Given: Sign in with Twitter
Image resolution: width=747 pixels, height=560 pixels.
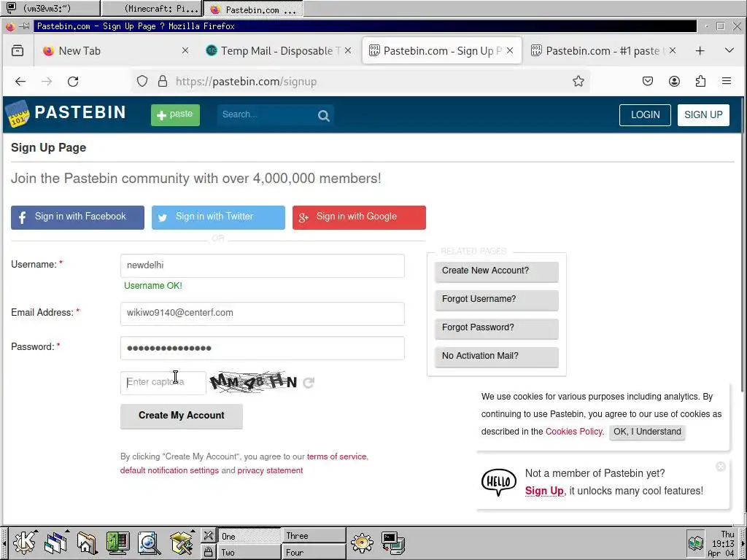Looking at the screenshot, I should pos(218,217).
